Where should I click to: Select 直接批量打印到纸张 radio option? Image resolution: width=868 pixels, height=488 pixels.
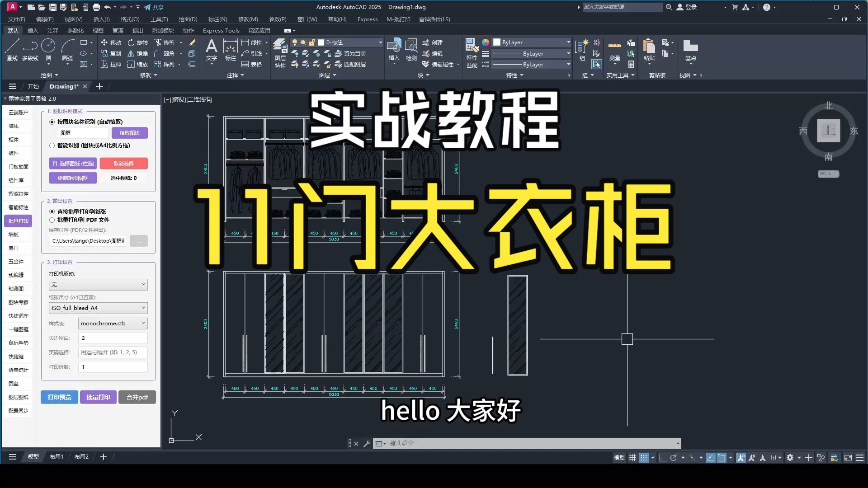[x=52, y=211]
